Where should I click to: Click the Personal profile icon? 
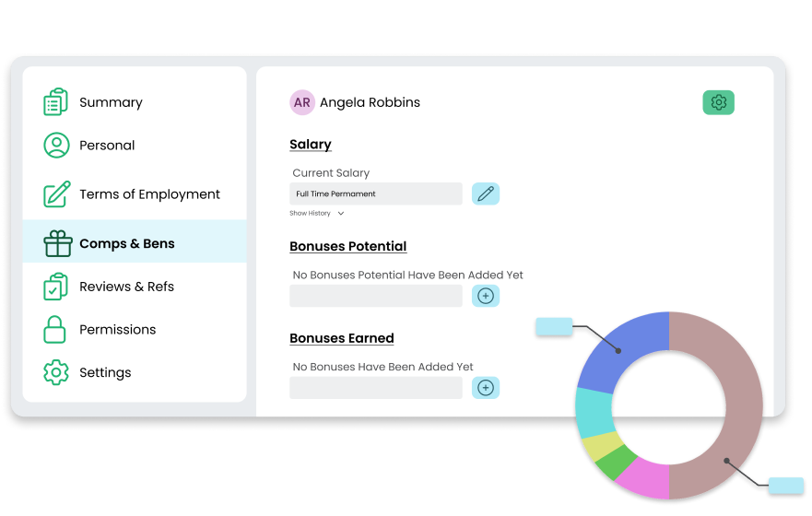pos(56,145)
